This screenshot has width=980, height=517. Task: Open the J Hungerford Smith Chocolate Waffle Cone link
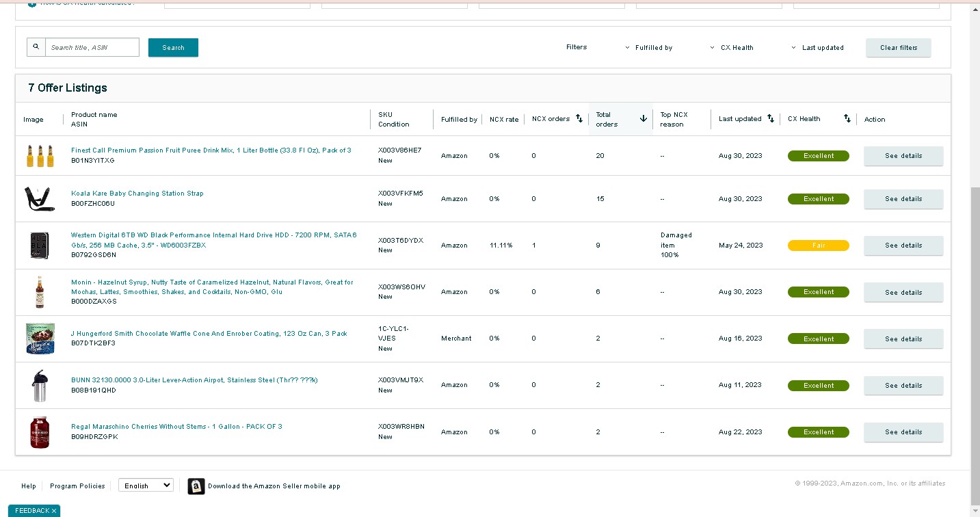click(x=209, y=334)
